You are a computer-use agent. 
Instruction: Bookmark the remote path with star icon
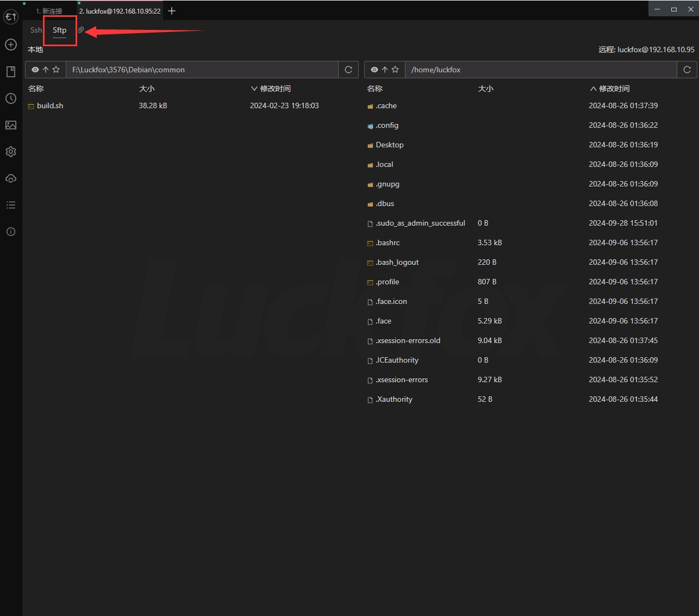point(395,70)
